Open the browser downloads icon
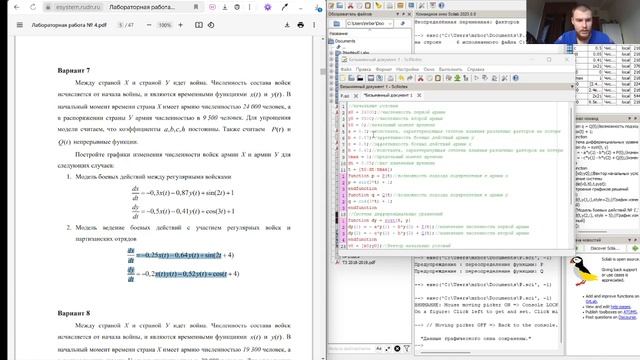 [x=224, y=7]
